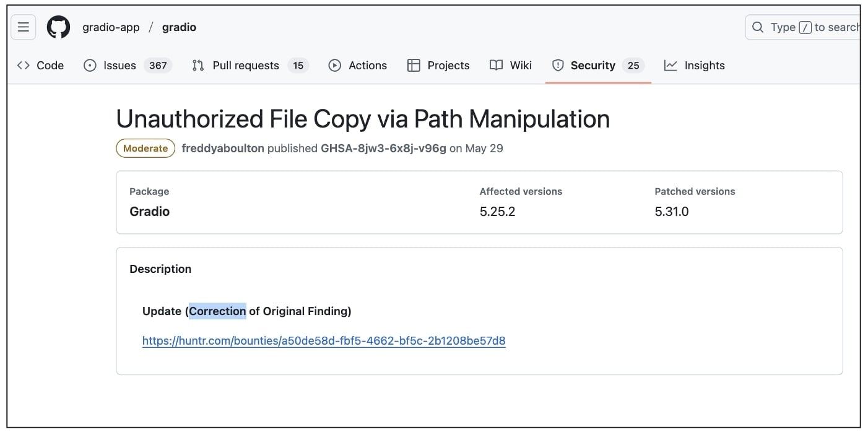This screenshot has height=432, width=868.
Task: Open the Wiki tab
Action: coord(520,66)
